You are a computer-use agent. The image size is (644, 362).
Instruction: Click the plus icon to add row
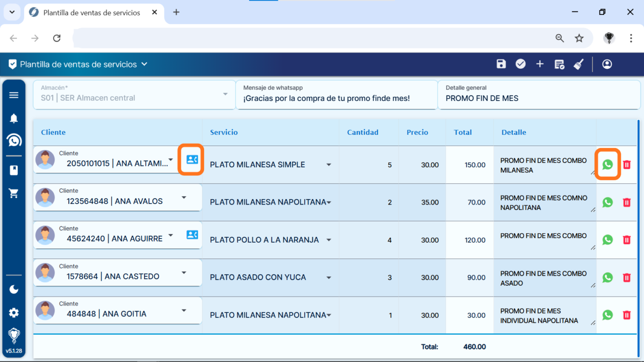click(x=540, y=64)
